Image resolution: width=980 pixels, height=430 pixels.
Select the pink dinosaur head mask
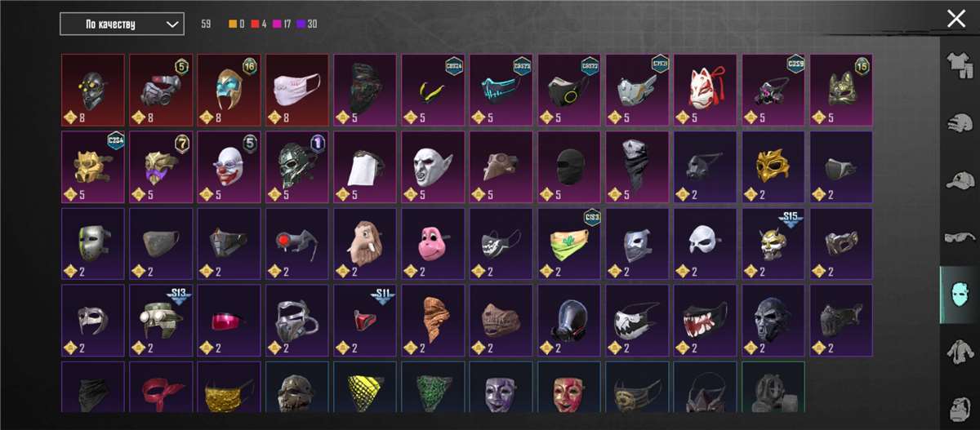point(433,242)
